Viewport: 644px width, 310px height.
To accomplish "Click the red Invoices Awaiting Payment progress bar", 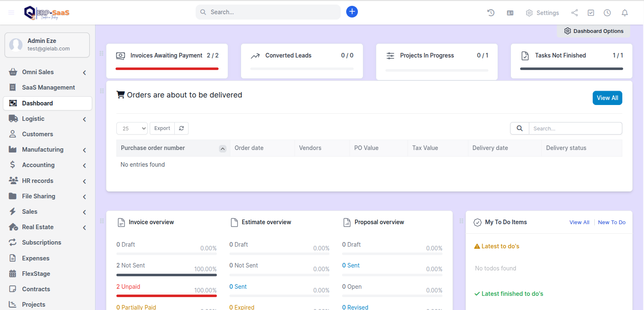I will [167, 69].
